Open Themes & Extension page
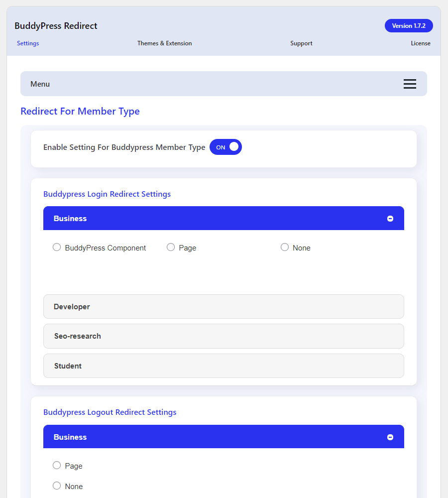448x498 pixels. [164, 43]
